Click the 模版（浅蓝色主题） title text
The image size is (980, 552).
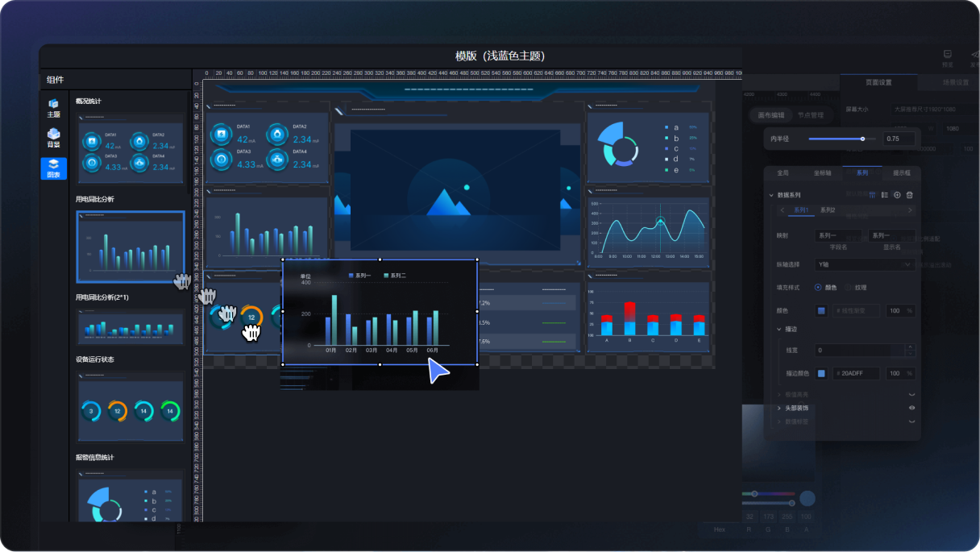coord(500,56)
